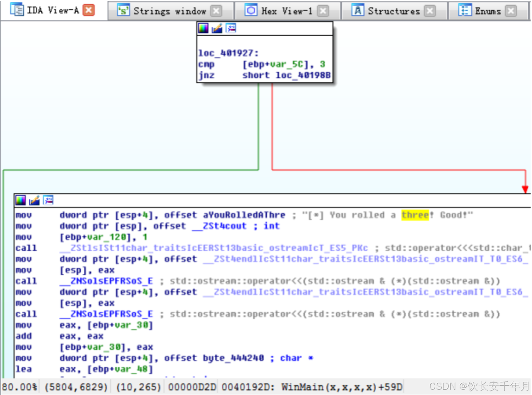Click the second __ZSt4endl offset reference
The width and height of the screenshot is (532, 395).
[x=366, y=292]
